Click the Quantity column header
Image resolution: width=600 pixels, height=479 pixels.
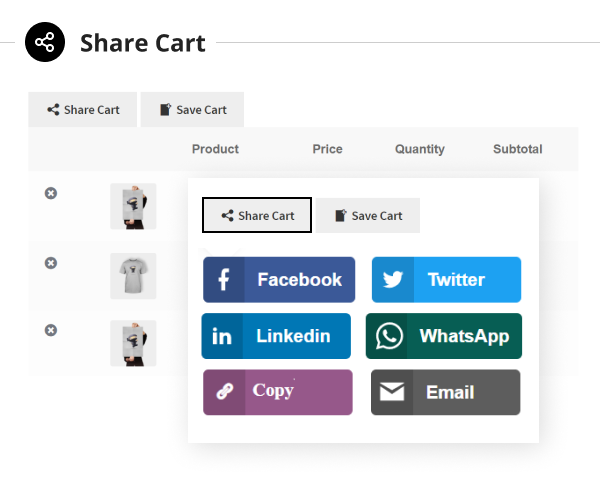[419, 149]
